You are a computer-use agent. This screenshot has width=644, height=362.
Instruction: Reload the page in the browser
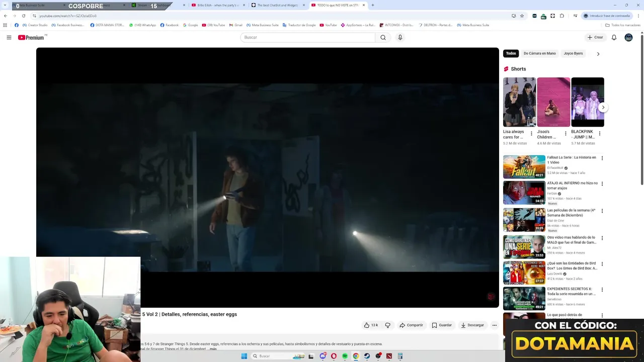coord(24,16)
